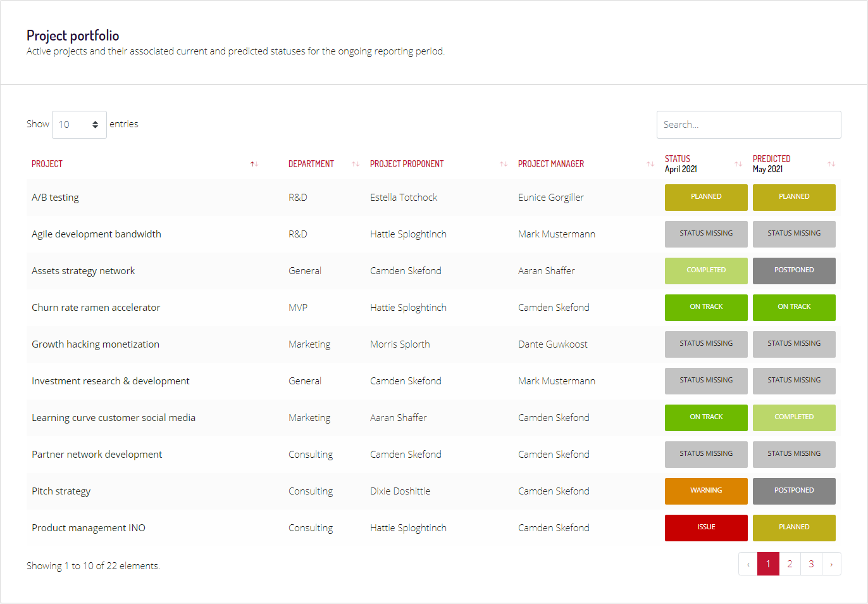Sort the Project Manager column
Viewport: 868px width, 604px height.
pos(650,163)
